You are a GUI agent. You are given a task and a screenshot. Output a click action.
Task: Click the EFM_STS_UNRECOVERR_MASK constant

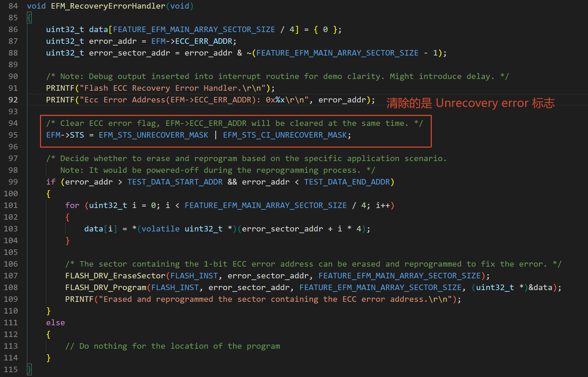pyautogui.click(x=153, y=135)
